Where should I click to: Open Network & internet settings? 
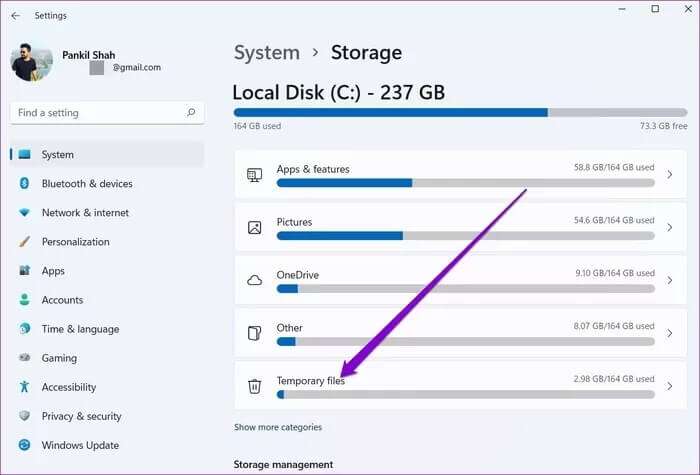85,212
